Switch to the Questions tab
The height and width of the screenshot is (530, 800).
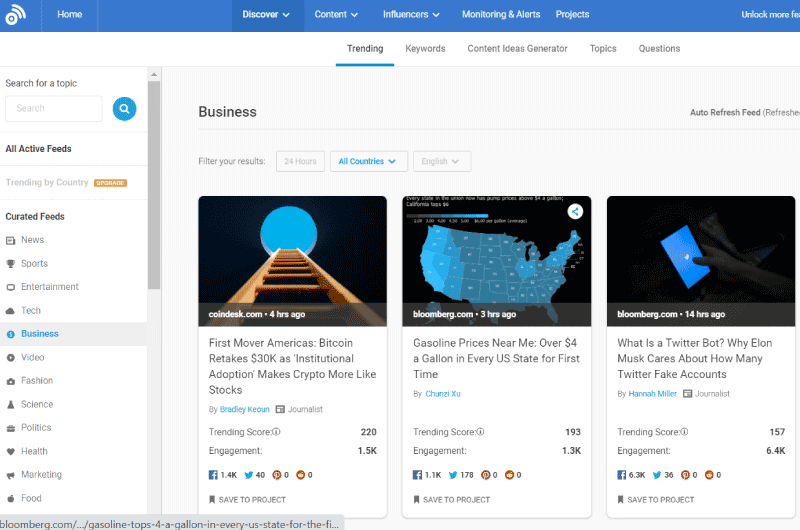[x=659, y=49]
